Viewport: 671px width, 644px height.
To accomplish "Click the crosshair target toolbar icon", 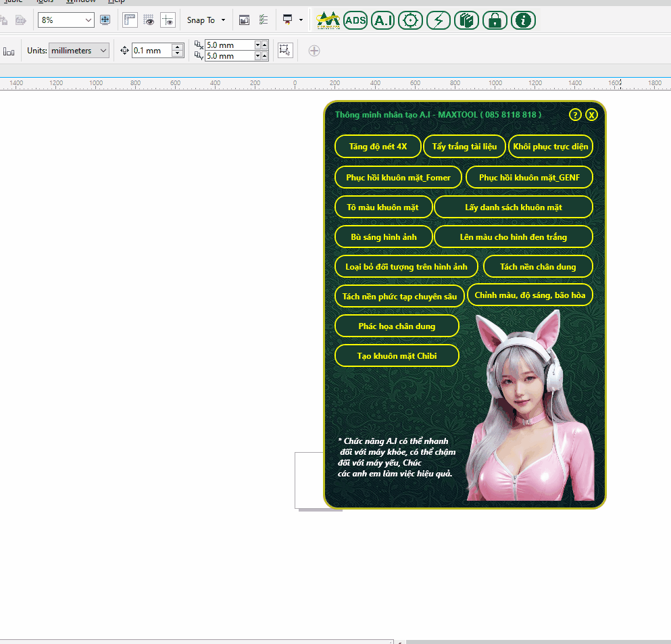I will (411, 20).
